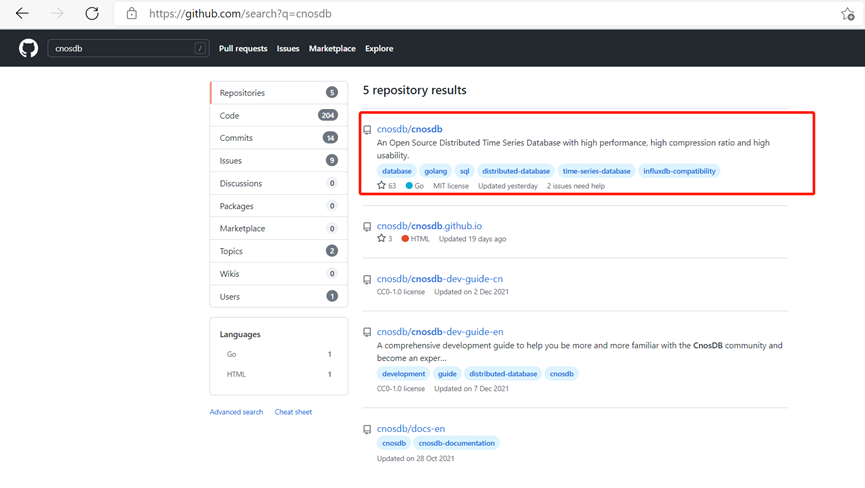865x488 pixels.
Task: Click repo icon beside cnosdb-dev-guide-cn
Action: [x=367, y=280]
